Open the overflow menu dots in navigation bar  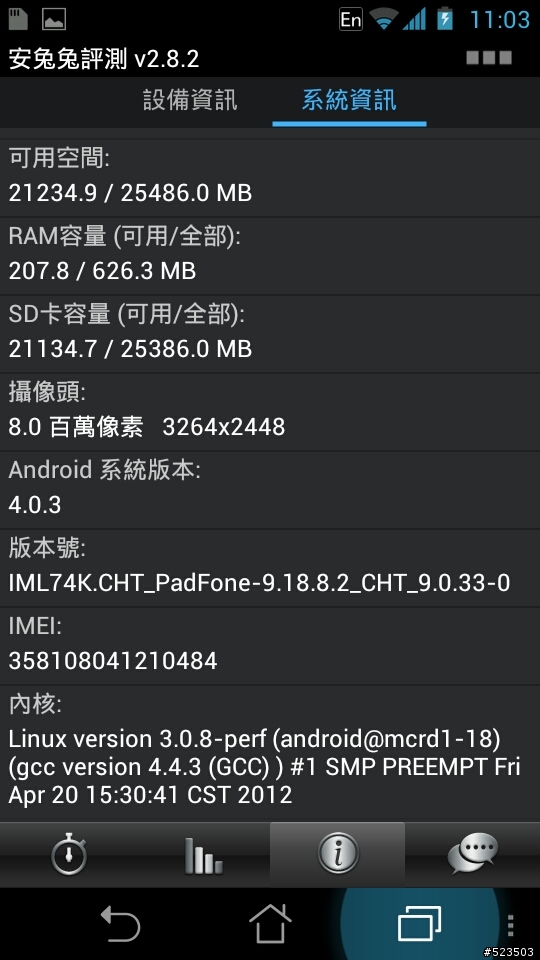click(511, 926)
